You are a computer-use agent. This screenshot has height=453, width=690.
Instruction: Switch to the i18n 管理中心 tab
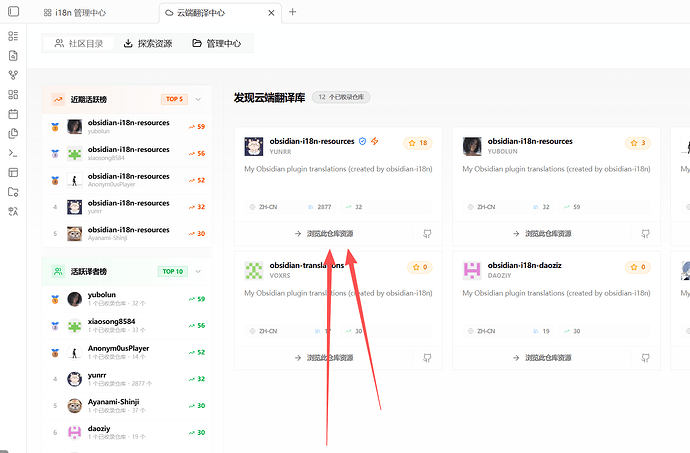[75, 13]
